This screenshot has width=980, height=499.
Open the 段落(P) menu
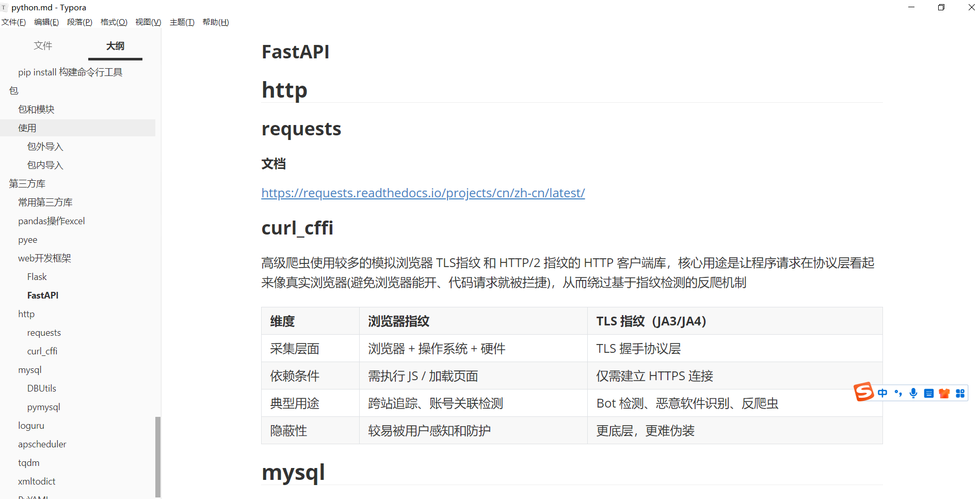[x=79, y=22]
